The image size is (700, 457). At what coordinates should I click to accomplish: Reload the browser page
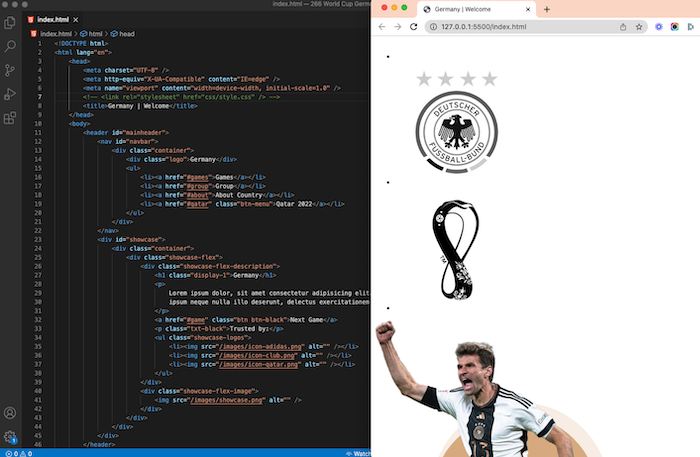[x=414, y=27]
